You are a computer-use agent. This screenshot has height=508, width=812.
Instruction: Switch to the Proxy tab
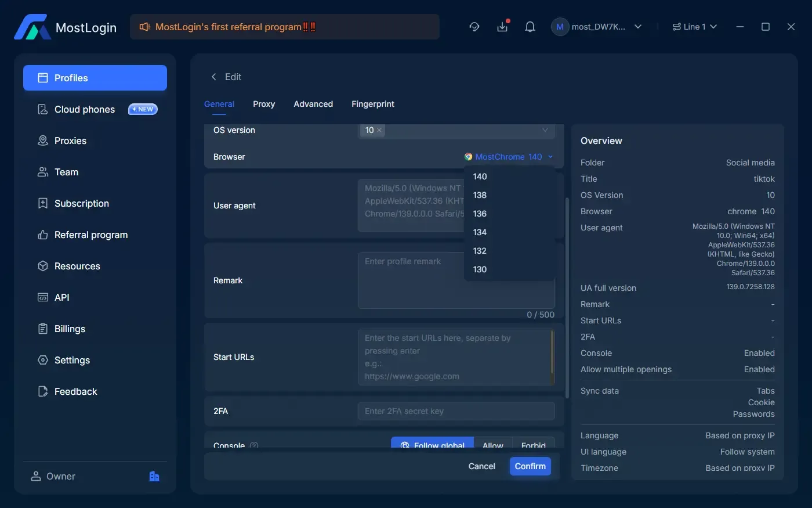pyautogui.click(x=264, y=104)
